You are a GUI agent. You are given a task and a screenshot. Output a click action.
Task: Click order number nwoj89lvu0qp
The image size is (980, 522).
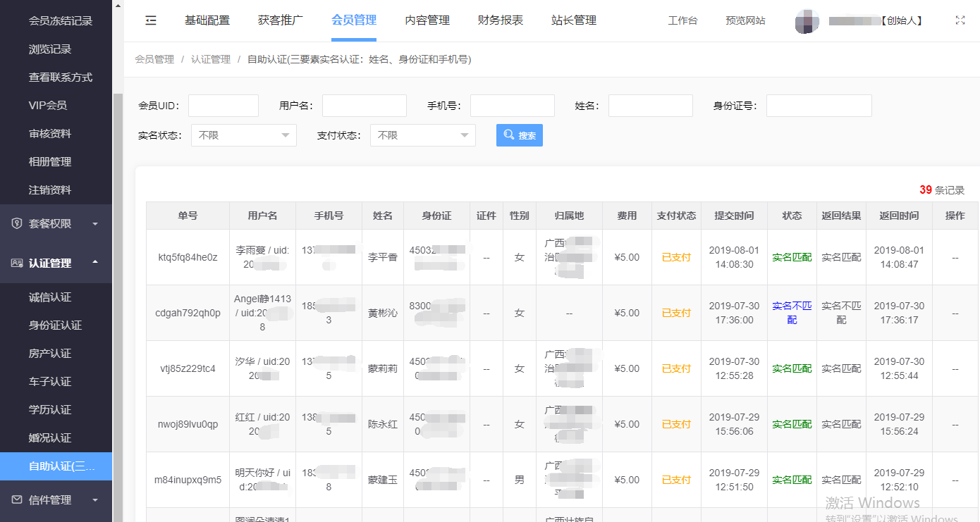coord(188,424)
